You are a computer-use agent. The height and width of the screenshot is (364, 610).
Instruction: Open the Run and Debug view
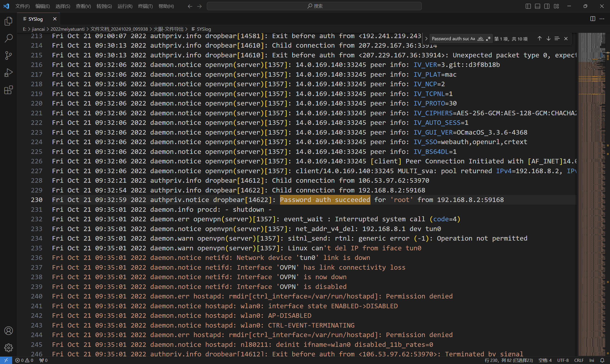pos(9,73)
